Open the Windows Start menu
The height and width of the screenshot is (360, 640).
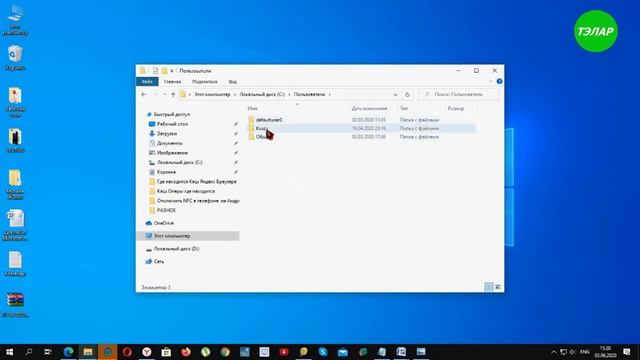click(x=9, y=351)
